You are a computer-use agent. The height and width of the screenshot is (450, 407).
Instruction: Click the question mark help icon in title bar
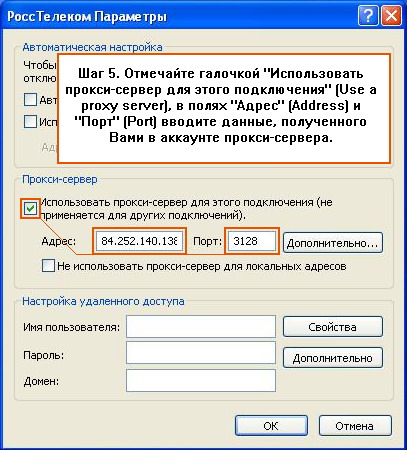point(368,16)
